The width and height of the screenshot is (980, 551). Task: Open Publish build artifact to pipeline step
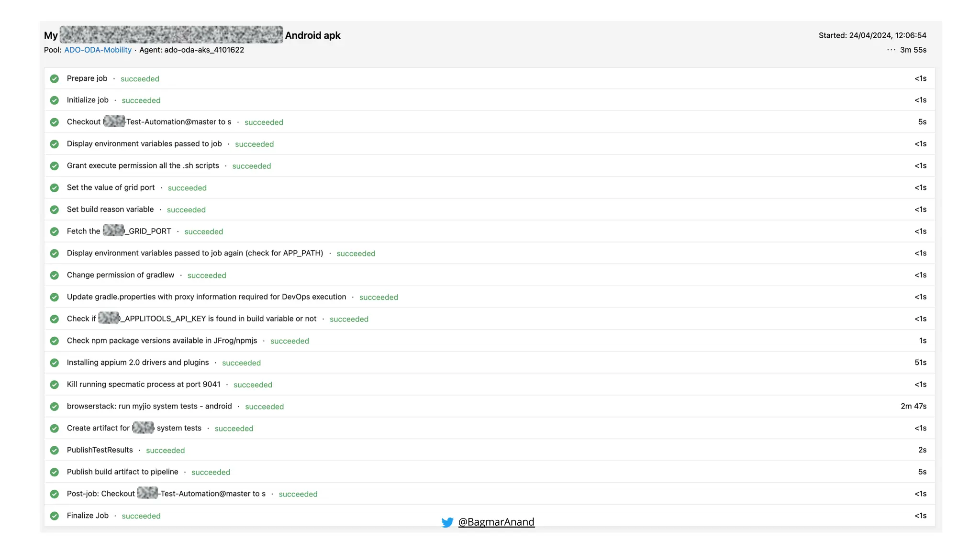[x=122, y=472]
